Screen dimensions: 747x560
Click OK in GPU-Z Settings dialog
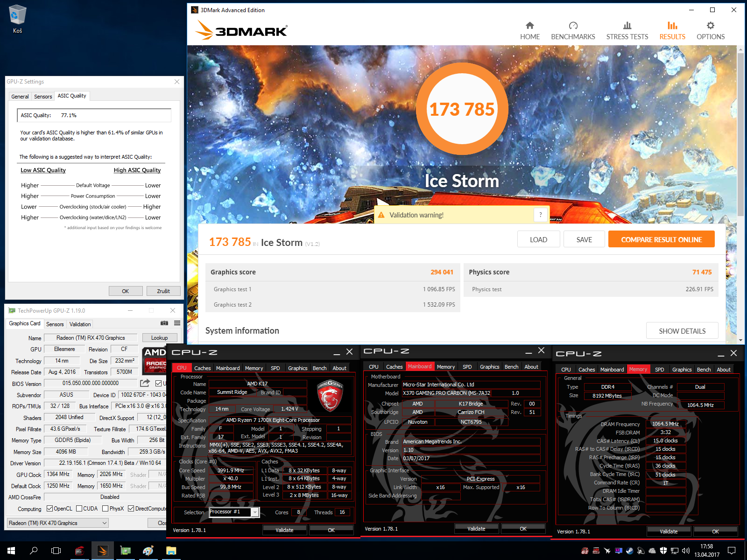126,291
